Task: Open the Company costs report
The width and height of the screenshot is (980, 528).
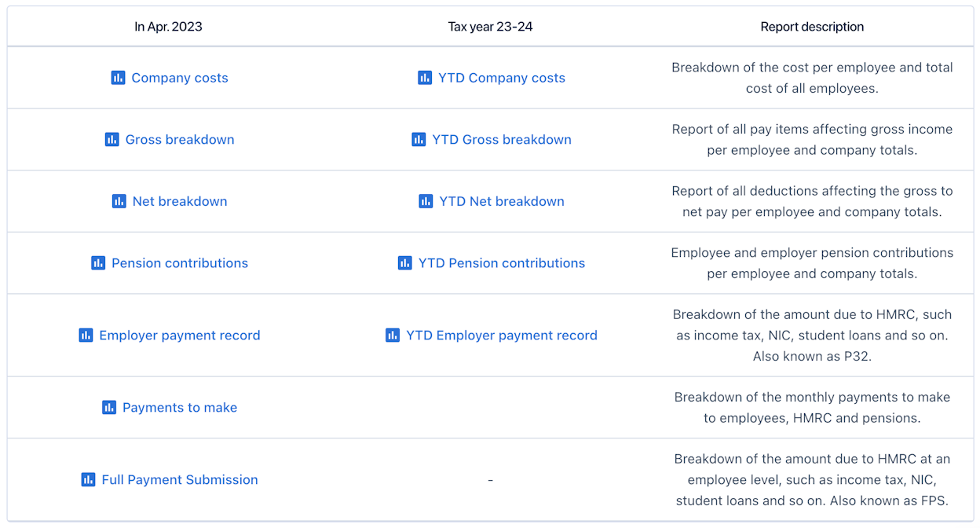Action: click(x=180, y=78)
